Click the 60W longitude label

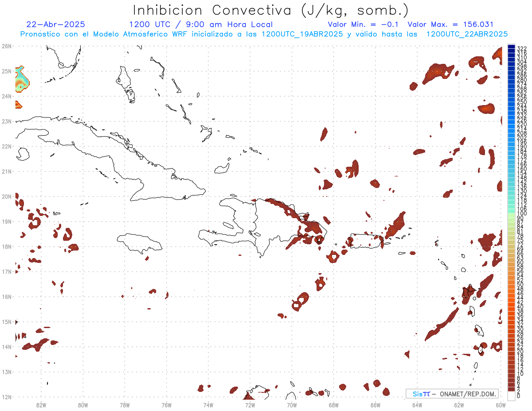501,405
